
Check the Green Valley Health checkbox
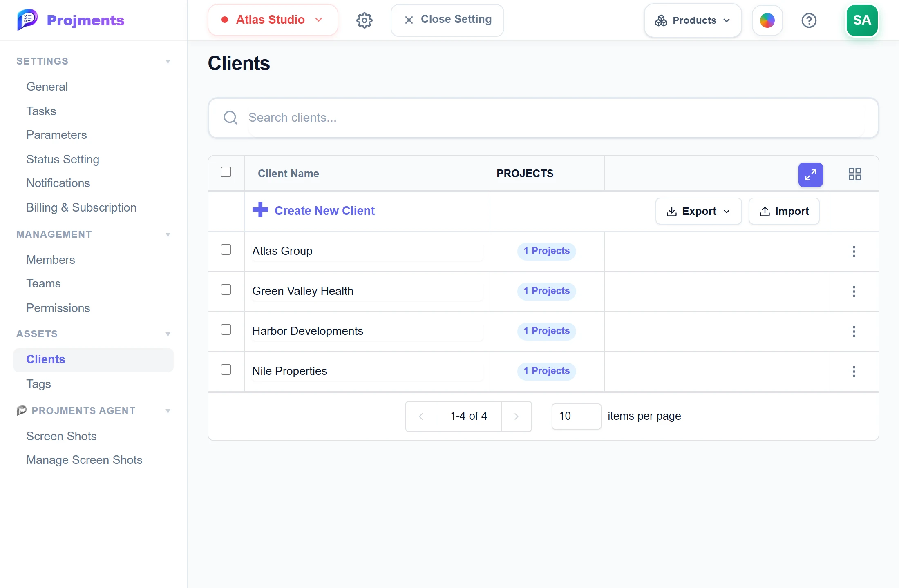[x=226, y=290]
